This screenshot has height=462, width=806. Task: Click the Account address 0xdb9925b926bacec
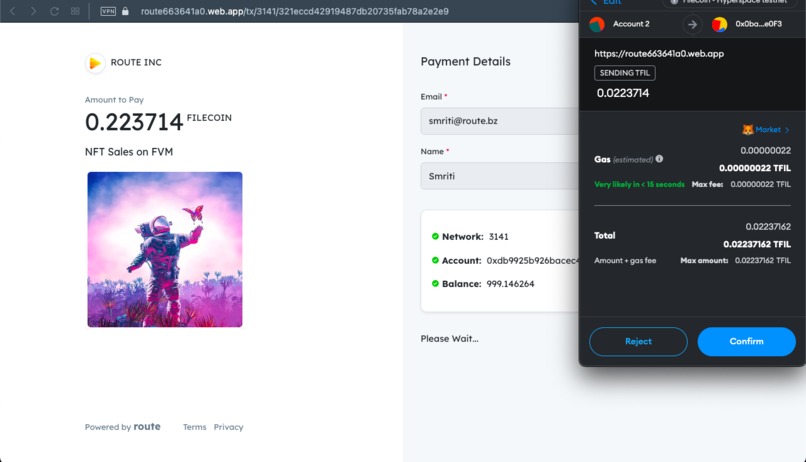(x=533, y=261)
